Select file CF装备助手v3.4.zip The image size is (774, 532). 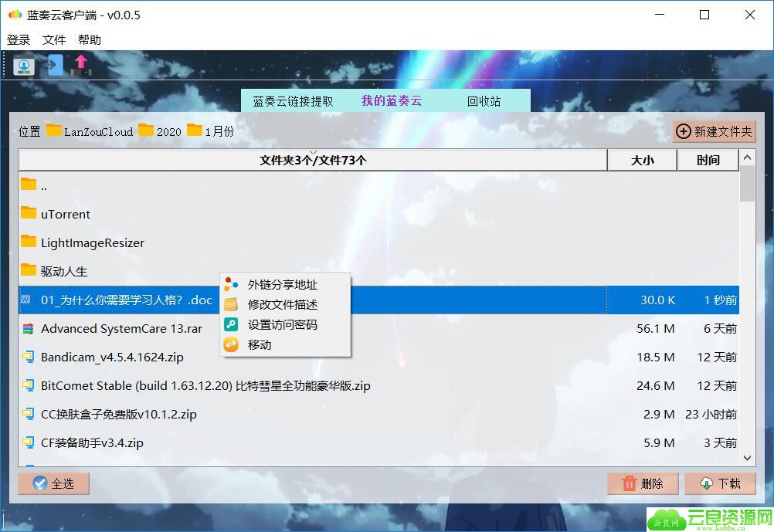92,443
